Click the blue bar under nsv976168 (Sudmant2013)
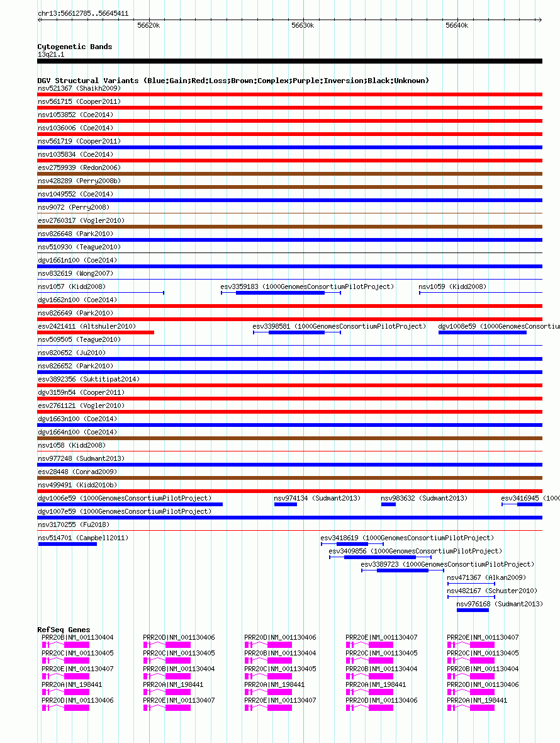 (x=473, y=610)
